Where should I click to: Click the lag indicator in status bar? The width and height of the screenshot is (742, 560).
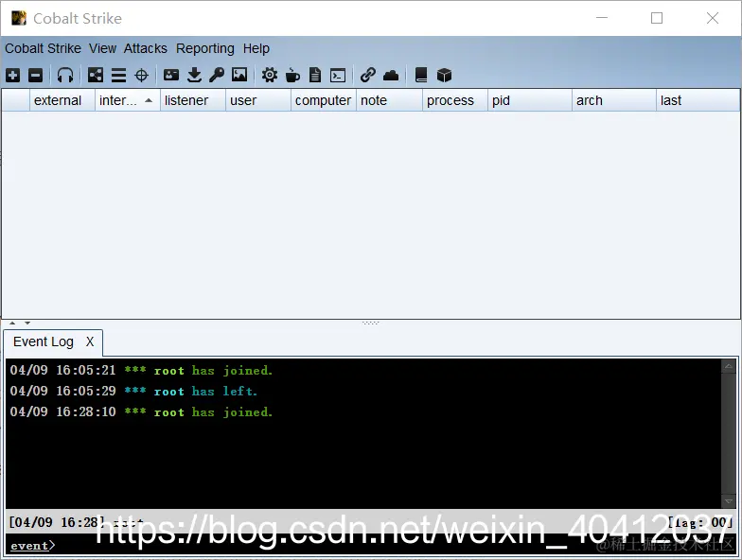(x=699, y=522)
